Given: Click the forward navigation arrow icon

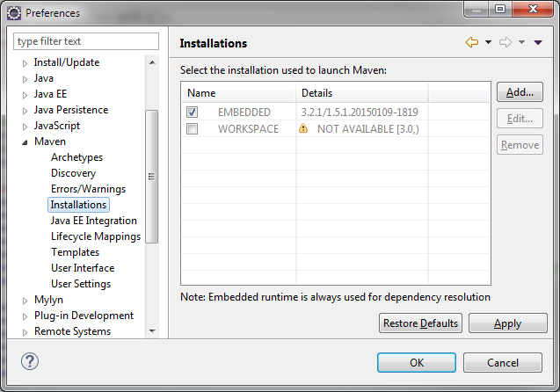Looking at the screenshot, I should pyautogui.click(x=505, y=42).
